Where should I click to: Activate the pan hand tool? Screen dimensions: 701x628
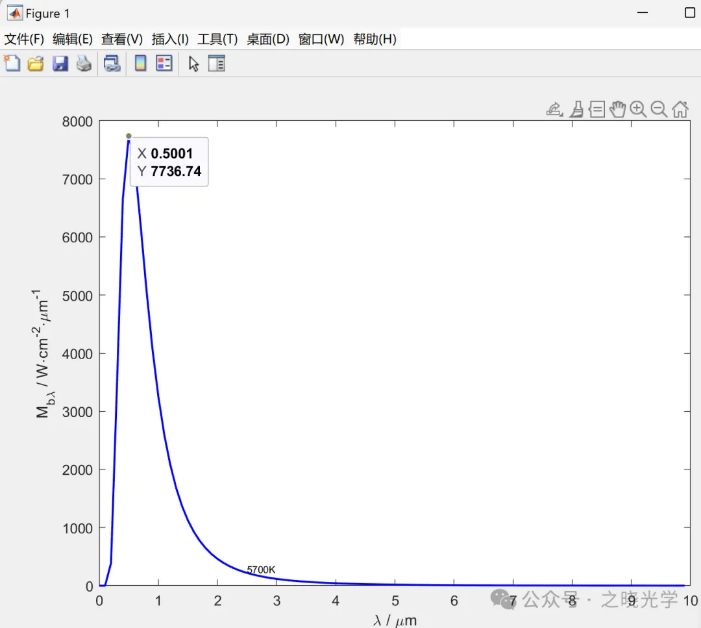618,109
